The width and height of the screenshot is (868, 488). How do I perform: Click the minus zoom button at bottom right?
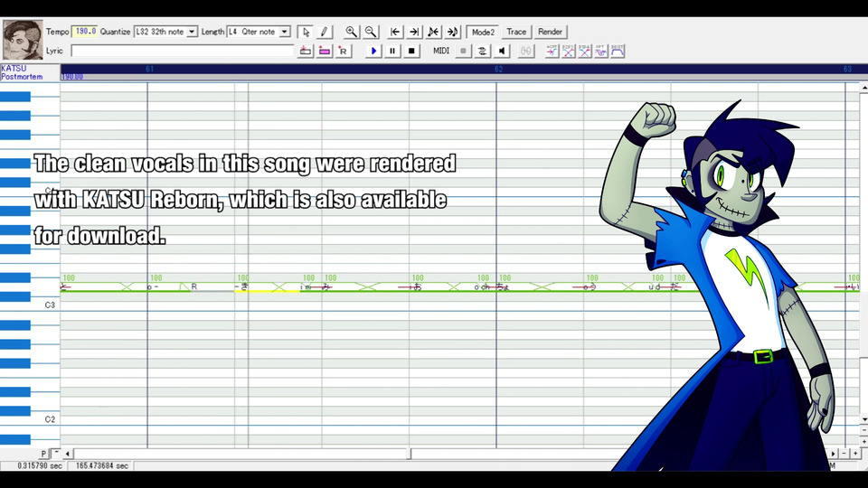[x=844, y=454]
